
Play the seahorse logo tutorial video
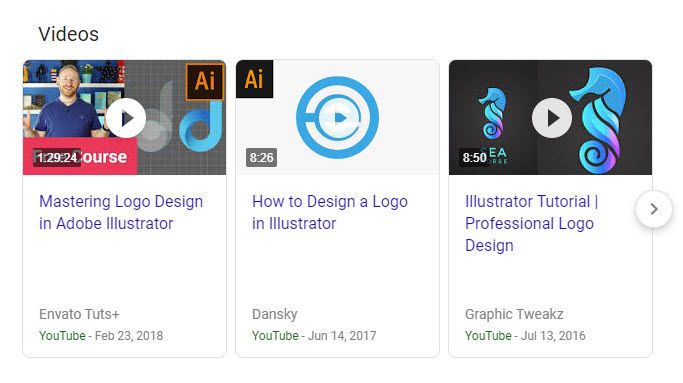coord(551,118)
